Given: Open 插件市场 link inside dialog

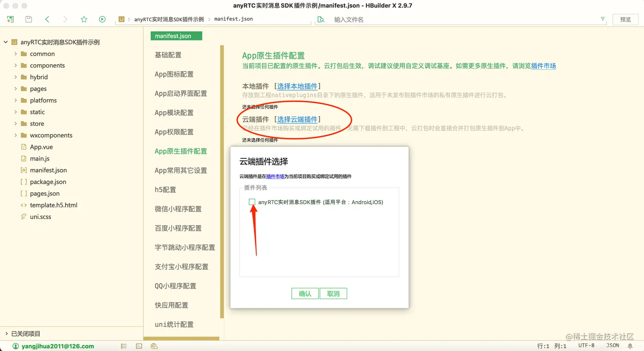Looking at the screenshot, I should click(x=275, y=176).
